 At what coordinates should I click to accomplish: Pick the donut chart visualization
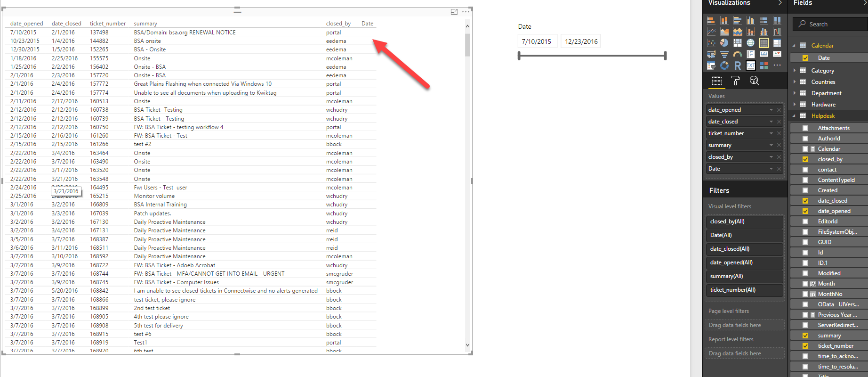tap(724, 66)
